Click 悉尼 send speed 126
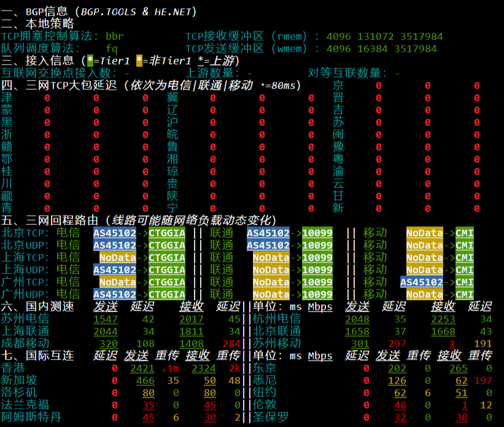 click(x=397, y=381)
